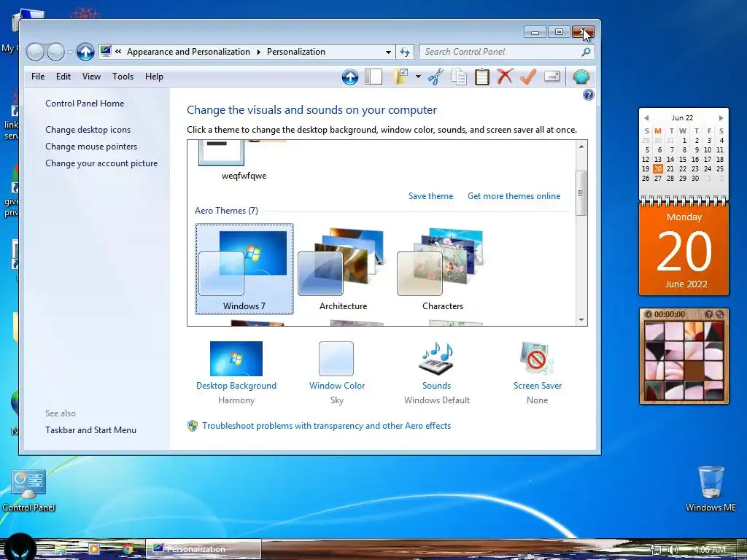747x560 pixels.
Task: Select June 21 in calendar gadget
Action: (670, 168)
